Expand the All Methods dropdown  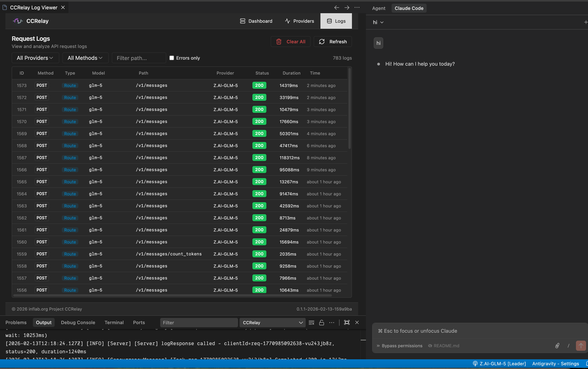tap(85, 58)
